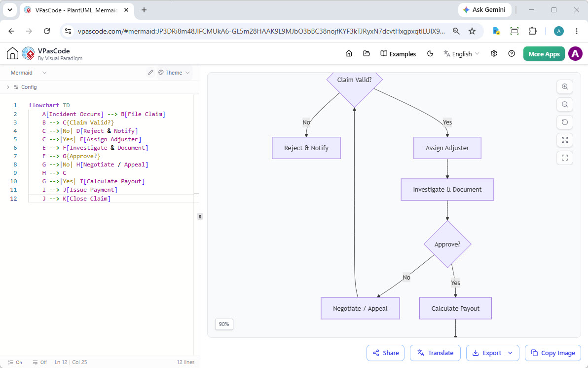588x368 pixels.
Task: Open the help question mark icon
Action: pyautogui.click(x=512, y=54)
